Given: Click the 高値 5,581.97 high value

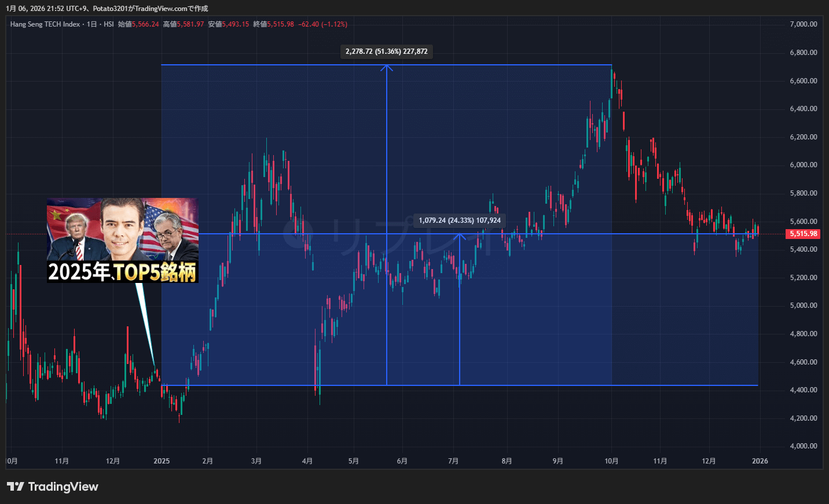Looking at the screenshot, I should point(184,24).
